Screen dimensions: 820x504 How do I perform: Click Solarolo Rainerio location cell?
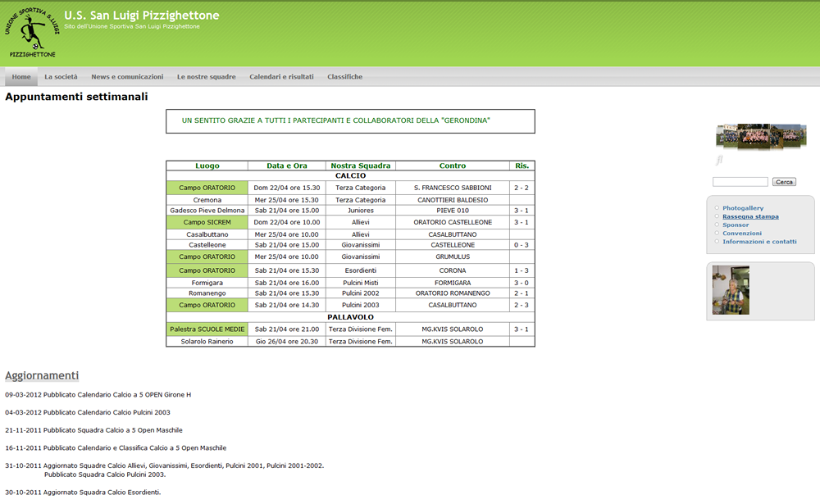click(x=207, y=341)
